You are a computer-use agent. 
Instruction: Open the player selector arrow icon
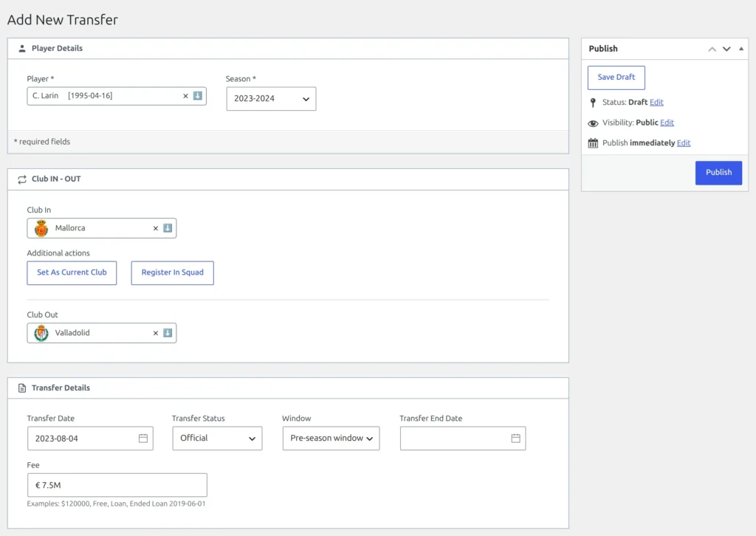pyautogui.click(x=198, y=95)
